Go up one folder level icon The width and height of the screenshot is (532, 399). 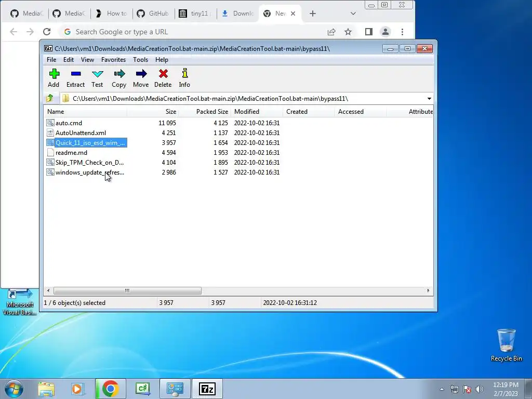tap(50, 98)
